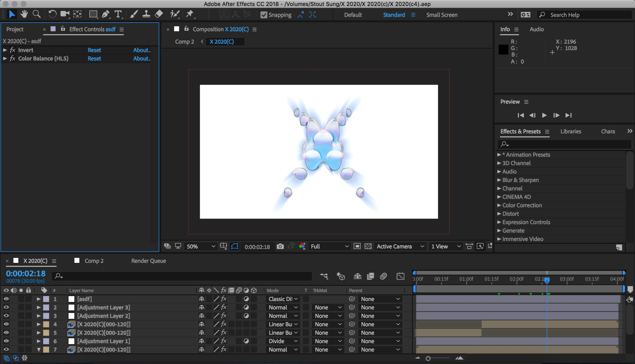Switch to the Audio panel tab
Image resolution: width=635 pixels, height=364 pixels.
tap(536, 29)
